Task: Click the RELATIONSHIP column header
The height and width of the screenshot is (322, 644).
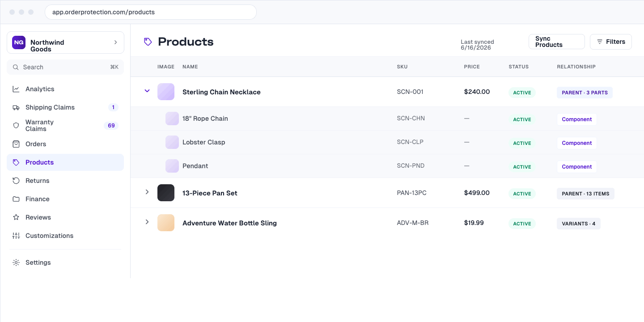Action: point(576,67)
